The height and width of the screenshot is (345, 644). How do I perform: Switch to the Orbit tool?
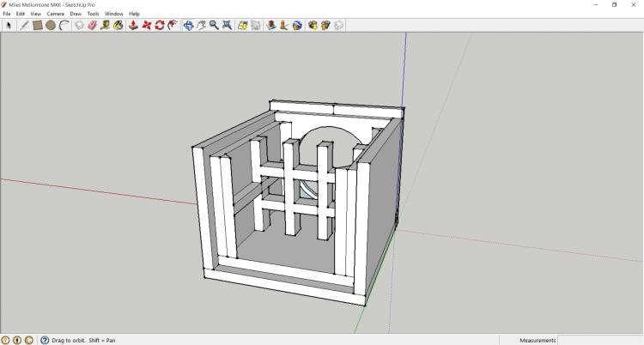(188, 26)
